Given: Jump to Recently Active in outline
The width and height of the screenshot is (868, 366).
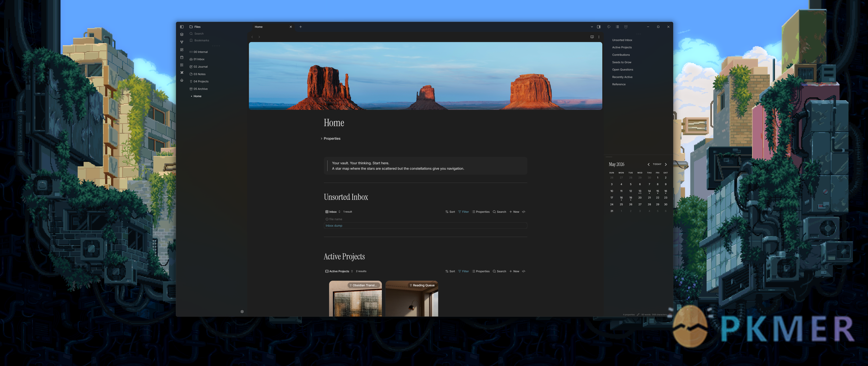Looking at the screenshot, I should click(x=622, y=77).
